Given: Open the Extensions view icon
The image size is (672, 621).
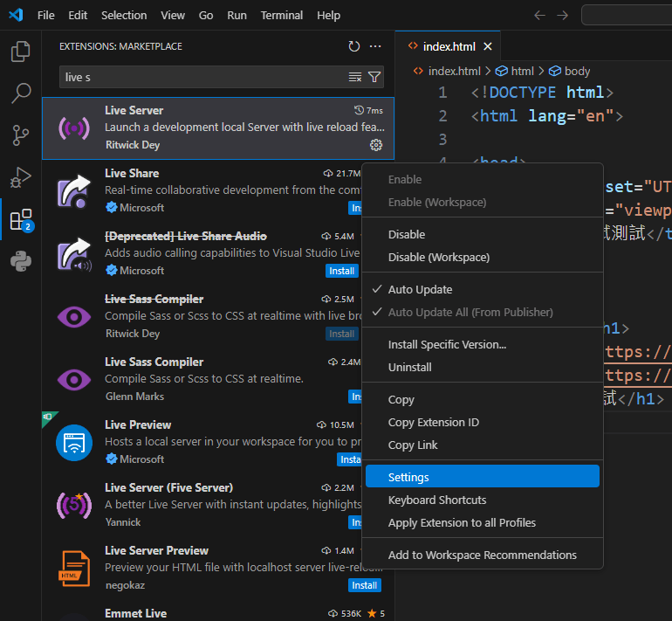Looking at the screenshot, I should 21,219.
